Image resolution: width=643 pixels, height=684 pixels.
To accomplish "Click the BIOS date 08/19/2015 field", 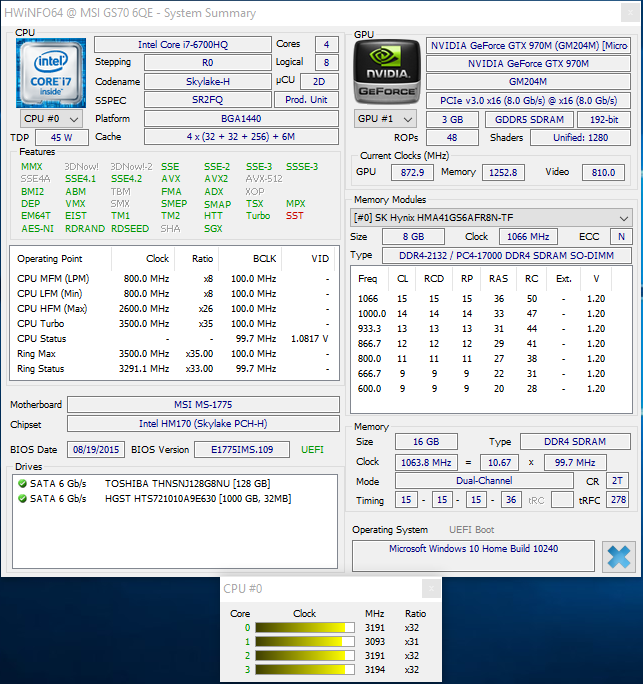I will [x=96, y=449].
